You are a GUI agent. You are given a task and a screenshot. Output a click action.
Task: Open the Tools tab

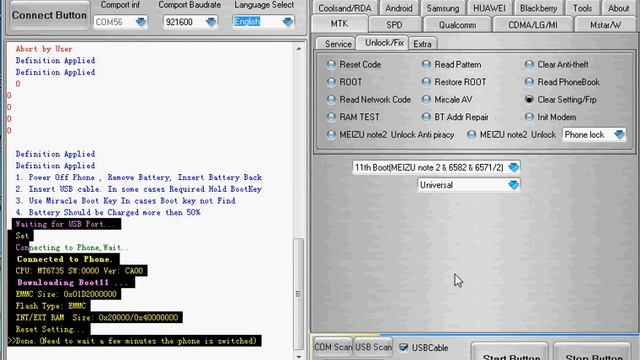pos(582,8)
